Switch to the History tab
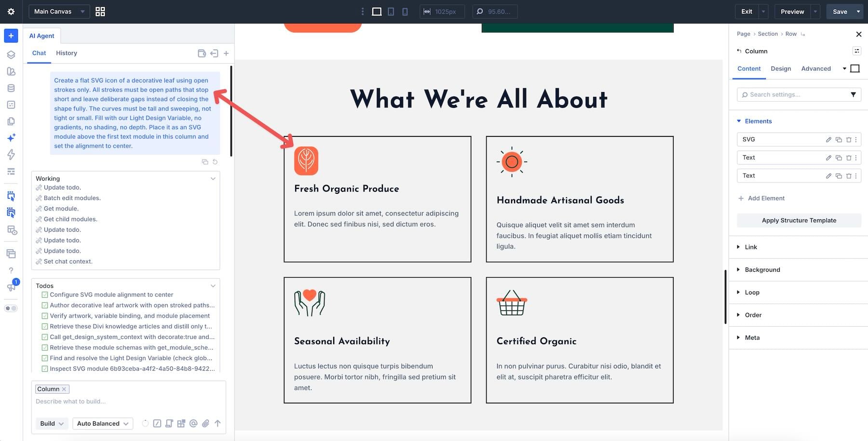Image resolution: width=868 pixels, height=441 pixels. coord(67,53)
